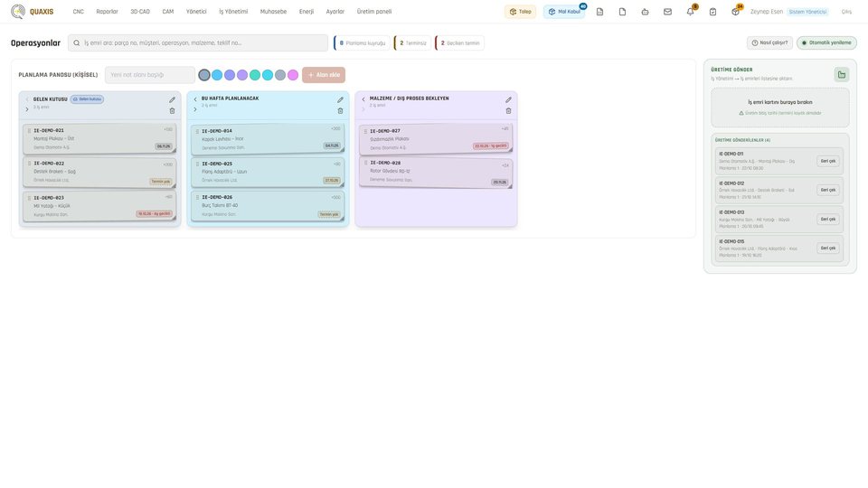Open the IE-DEMO-027 Sızdırmazlık Plakası card
Image resolution: width=868 pixels, height=488 pixels.
click(436, 138)
